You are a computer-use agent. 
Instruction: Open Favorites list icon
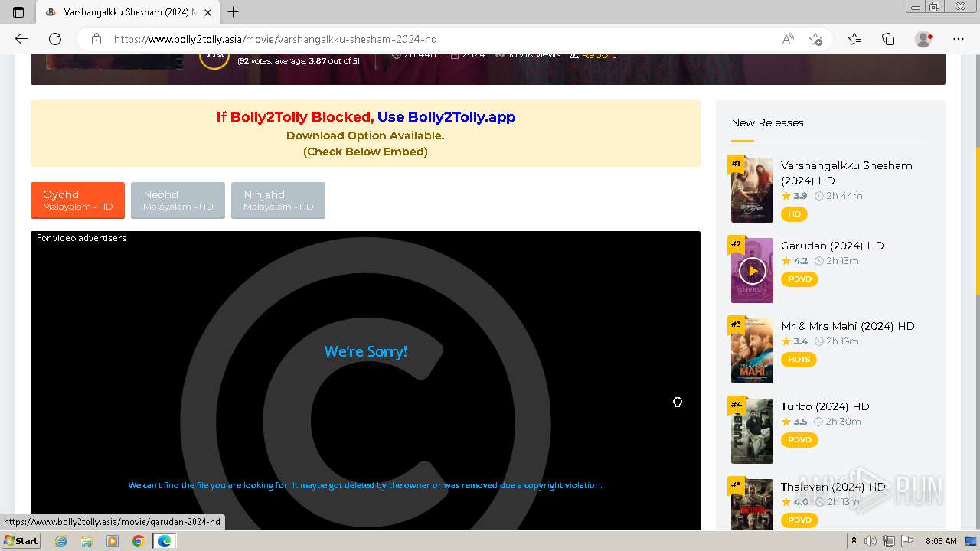[854, 39]
